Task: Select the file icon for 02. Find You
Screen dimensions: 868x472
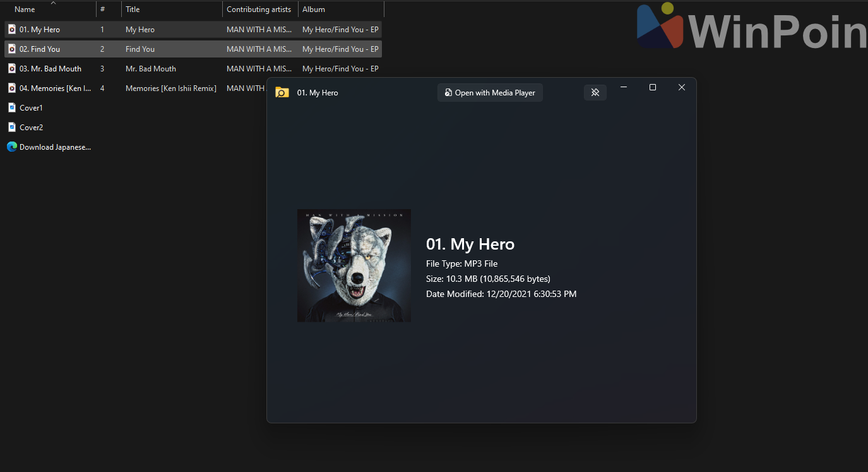Action: pyautogui.click(x=12, y=49)
